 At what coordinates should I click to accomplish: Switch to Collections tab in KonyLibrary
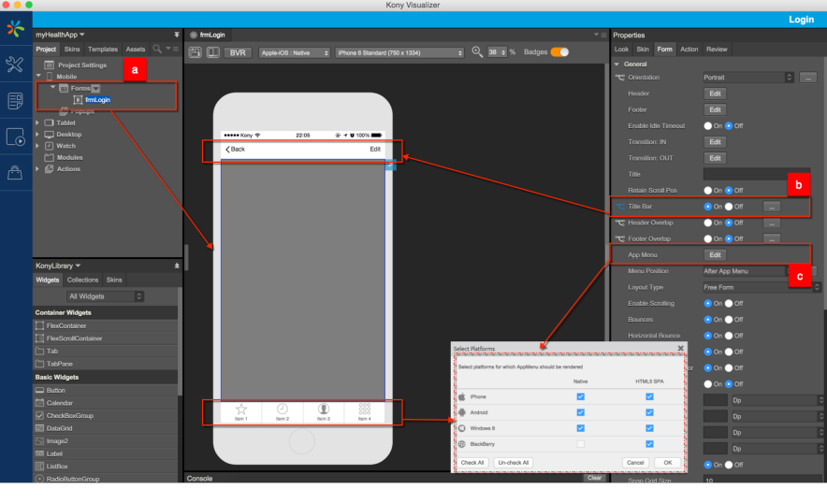[83, 280]
